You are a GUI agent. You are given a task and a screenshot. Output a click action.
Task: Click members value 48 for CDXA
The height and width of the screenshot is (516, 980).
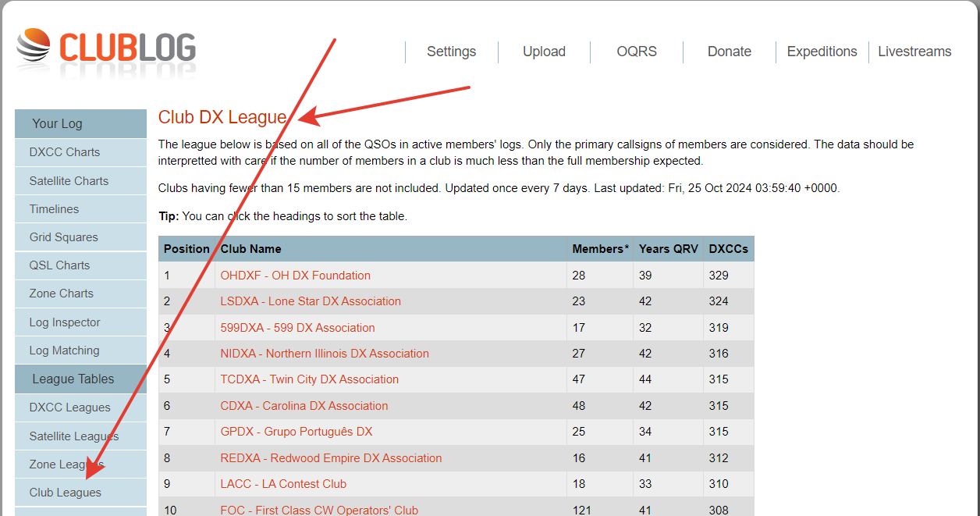(x=579, y=406)
